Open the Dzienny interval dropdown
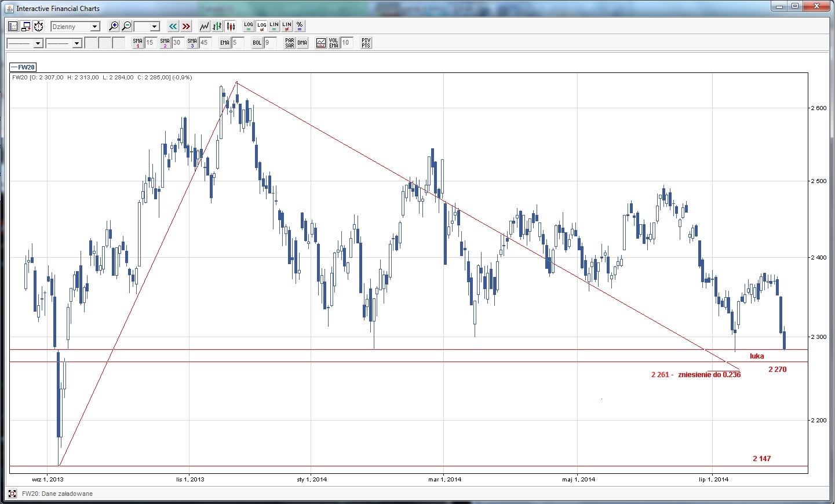835x504 pixels. pos(95,27)
